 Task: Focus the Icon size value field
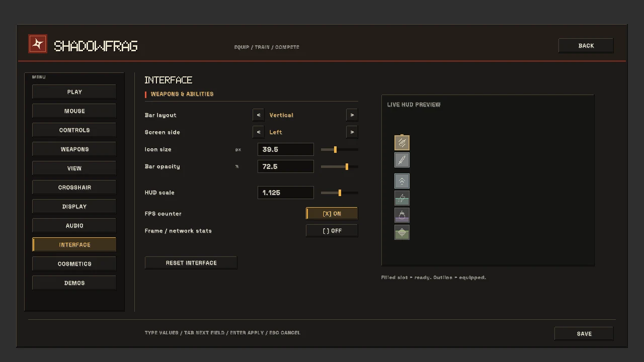(286, 149)
